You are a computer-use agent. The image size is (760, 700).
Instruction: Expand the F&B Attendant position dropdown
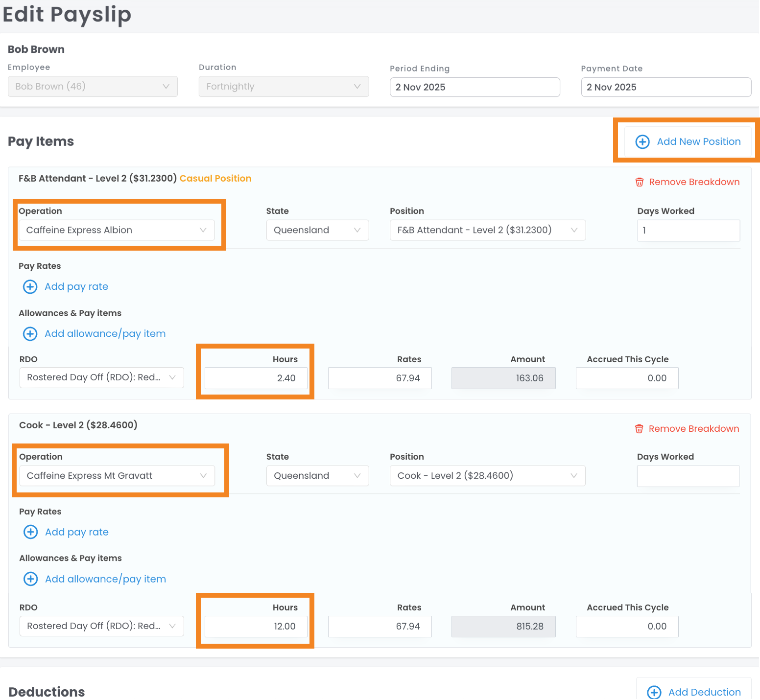[487, 230]
